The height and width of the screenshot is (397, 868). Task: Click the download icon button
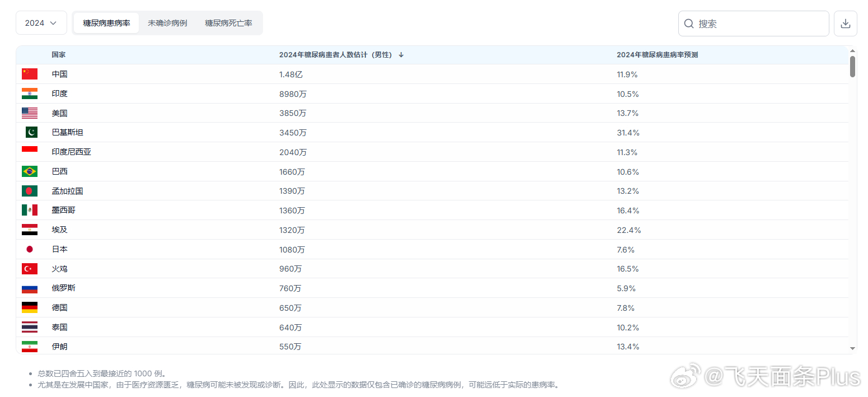pos(846,24)
